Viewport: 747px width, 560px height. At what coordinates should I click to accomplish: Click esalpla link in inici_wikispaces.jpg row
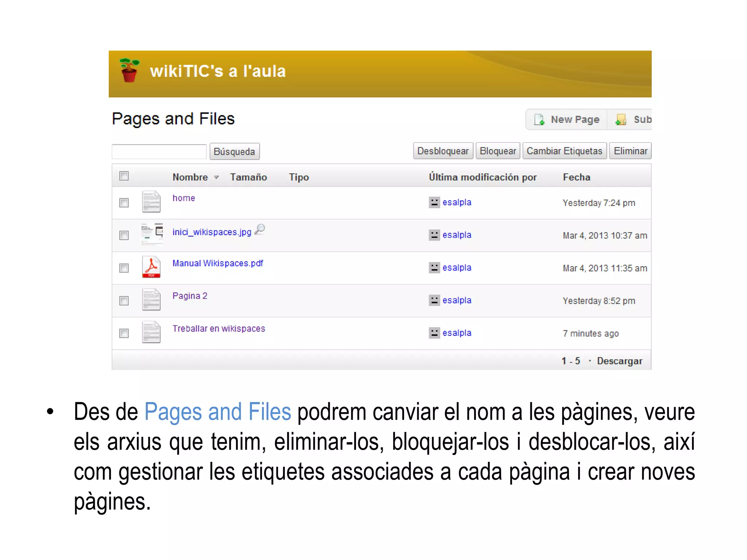pos(457,235)
